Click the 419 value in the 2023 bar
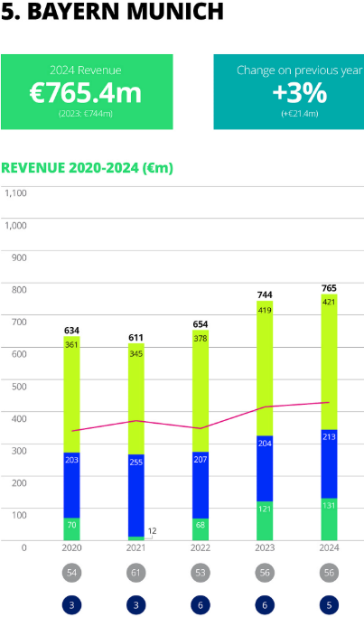This screenshot has height=617, width=364. pyautogui.click(x=265, y=310)
